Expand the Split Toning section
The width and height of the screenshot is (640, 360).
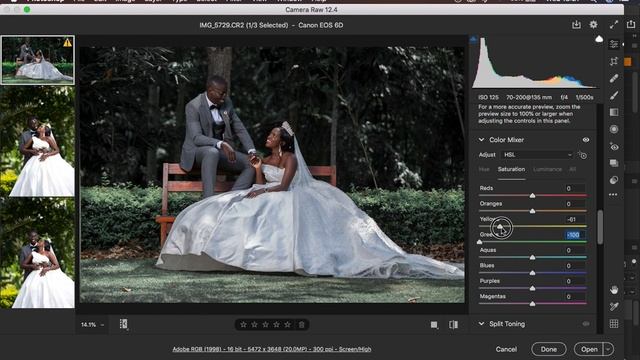pyautogui.click(x=481, y=324)
